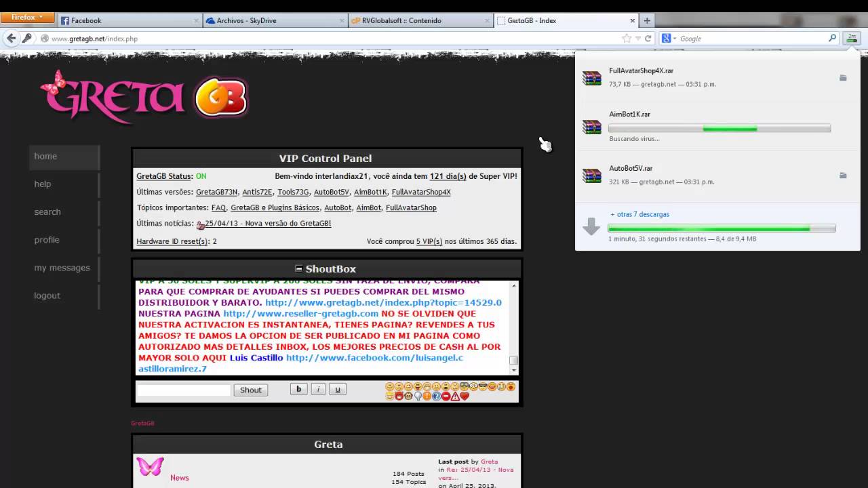Click the search magnifier icon
The height and width of the screenshot is (488, 868).
point(833,39)
